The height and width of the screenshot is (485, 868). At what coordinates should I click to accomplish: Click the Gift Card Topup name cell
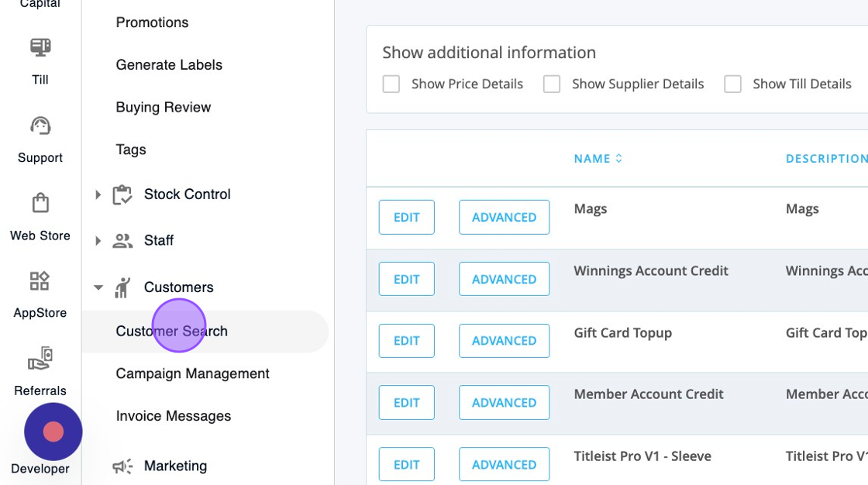pos(623,333)
